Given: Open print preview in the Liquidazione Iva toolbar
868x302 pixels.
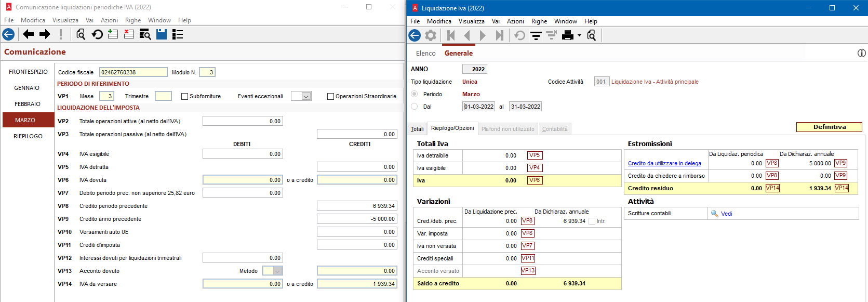Looking at the screenshot, I should (592, 35).
